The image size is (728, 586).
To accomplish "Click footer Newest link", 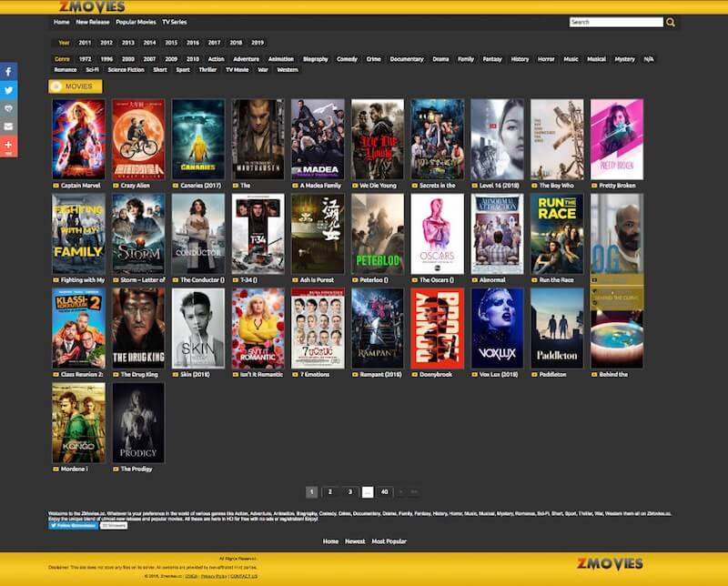I will pos(355,541).
